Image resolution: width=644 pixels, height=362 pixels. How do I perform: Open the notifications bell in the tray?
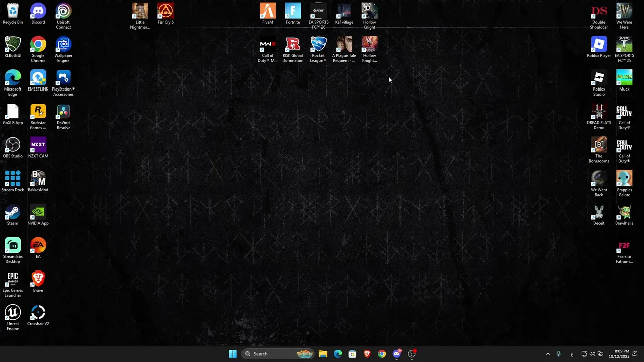[x=635, y=354]
